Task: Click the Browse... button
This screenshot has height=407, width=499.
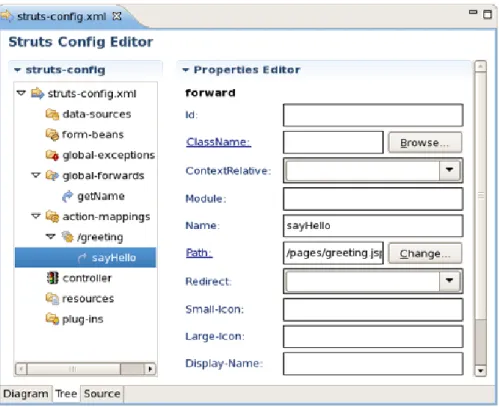Action: pos(425,143)
